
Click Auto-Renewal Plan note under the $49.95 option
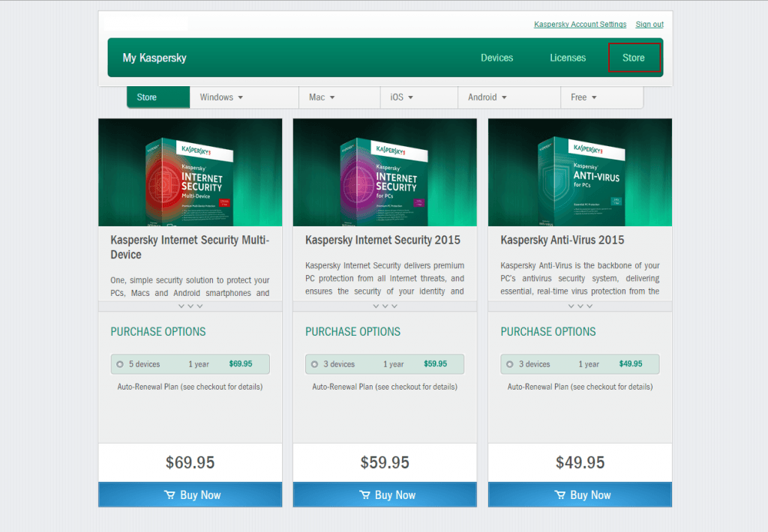coord(580,387)
